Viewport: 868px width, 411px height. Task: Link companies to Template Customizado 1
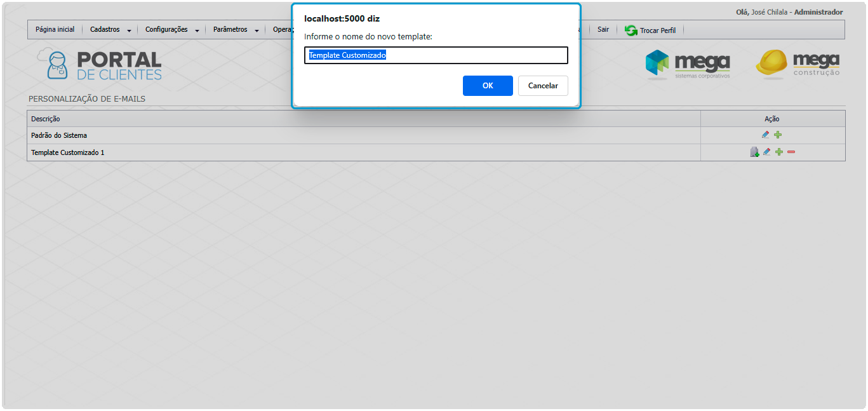click(754, 152)
